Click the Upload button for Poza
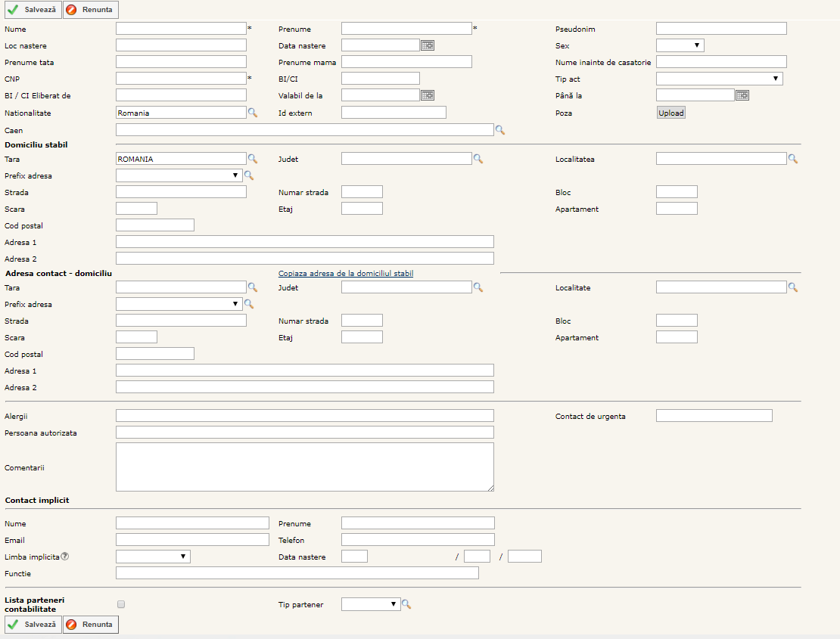840x639 pixels. tap(670, 113)
